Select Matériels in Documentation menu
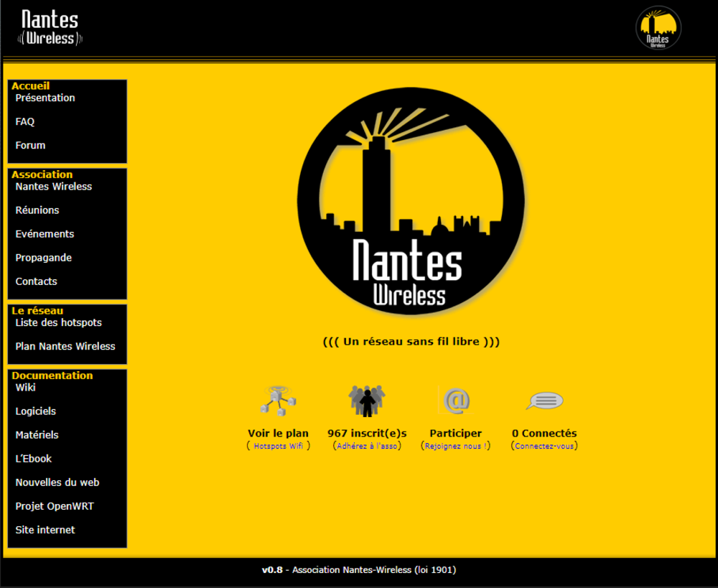The image size is (718, 588). [x=37, y=436]
